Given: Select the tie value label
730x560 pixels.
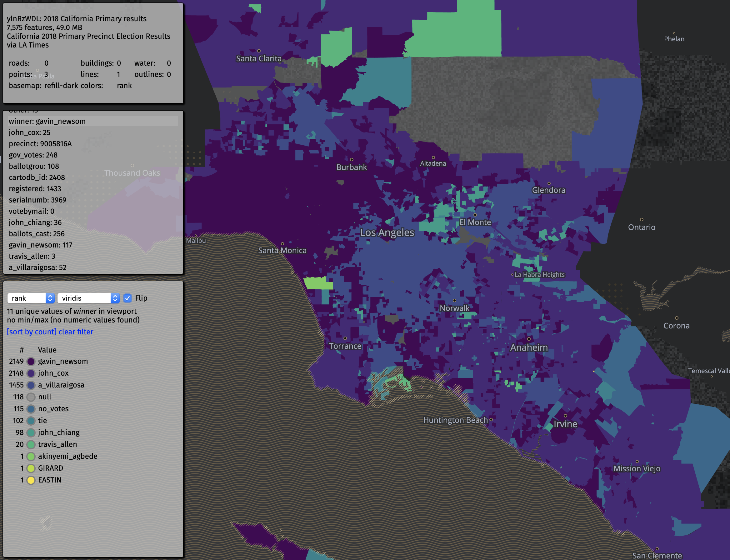Looking at the screenshot, I should (42, 421).
